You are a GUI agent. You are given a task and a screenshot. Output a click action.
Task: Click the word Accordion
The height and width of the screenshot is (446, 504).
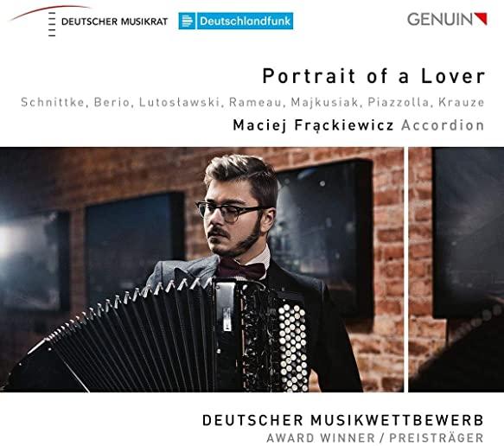[443, 125]
